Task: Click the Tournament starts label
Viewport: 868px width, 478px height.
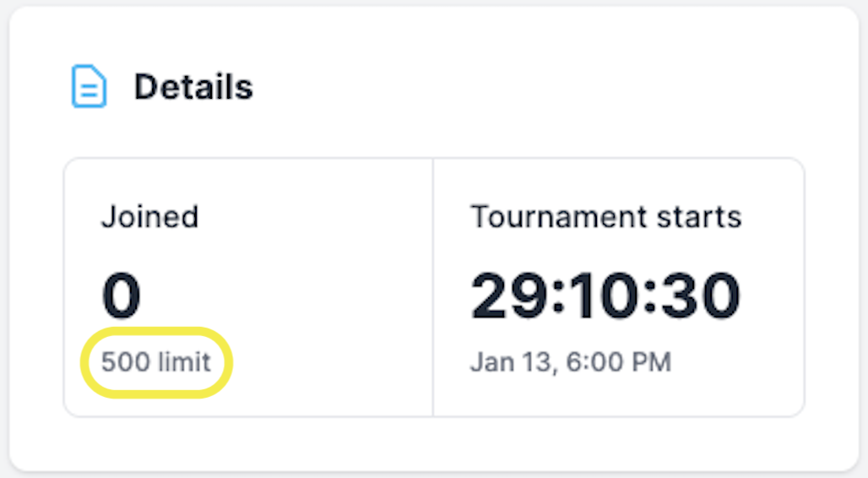Action: tap(605, 216)
